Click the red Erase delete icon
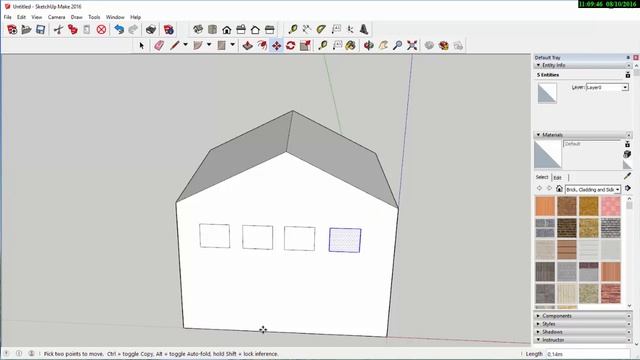The width and height of the screenshot is (640, 360). click(102, 29)
